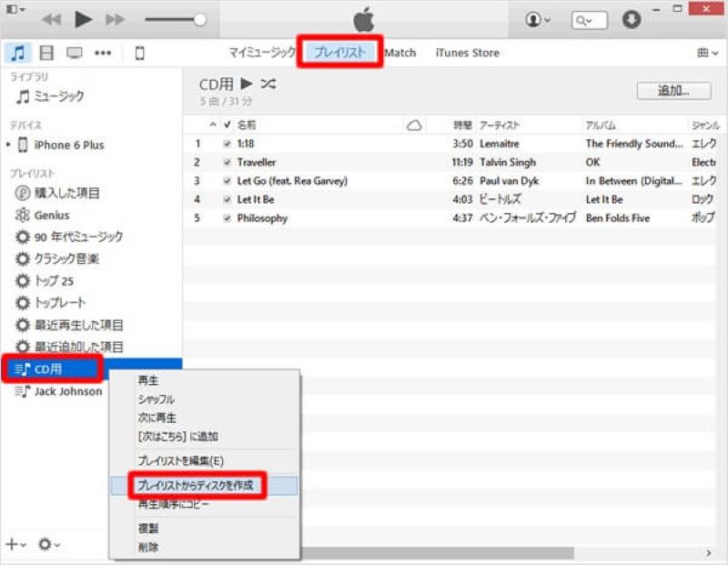728x565 pixels.
Task: Uncheck the track "Philosophy"
Action: coord(227,218)
